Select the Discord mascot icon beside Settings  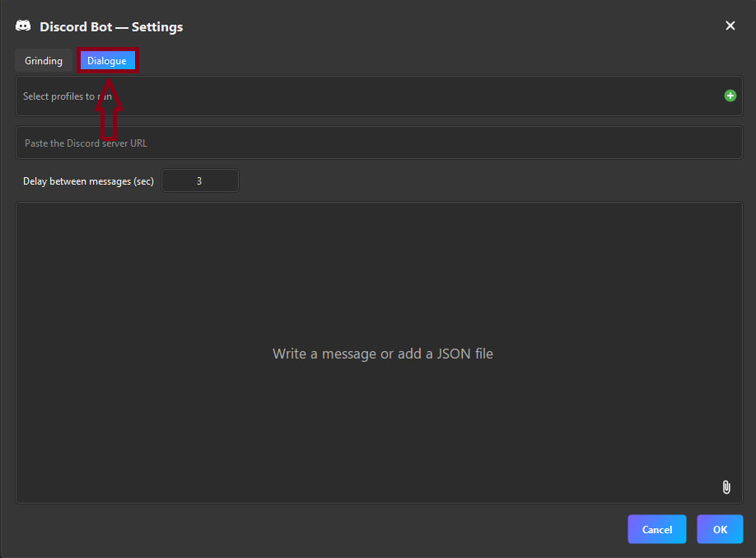[22, 26]
